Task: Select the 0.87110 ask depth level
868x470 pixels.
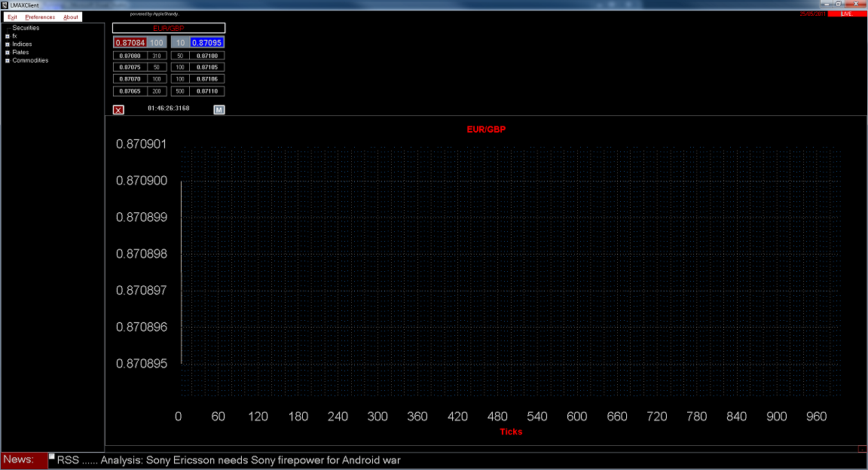Action: click(206, 91)
